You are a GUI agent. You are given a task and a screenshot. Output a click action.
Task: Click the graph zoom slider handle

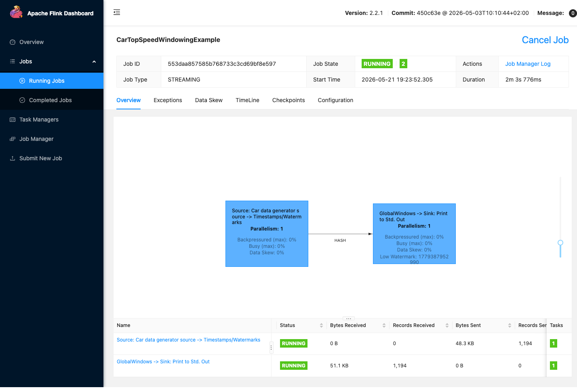(x=560, y=243)
